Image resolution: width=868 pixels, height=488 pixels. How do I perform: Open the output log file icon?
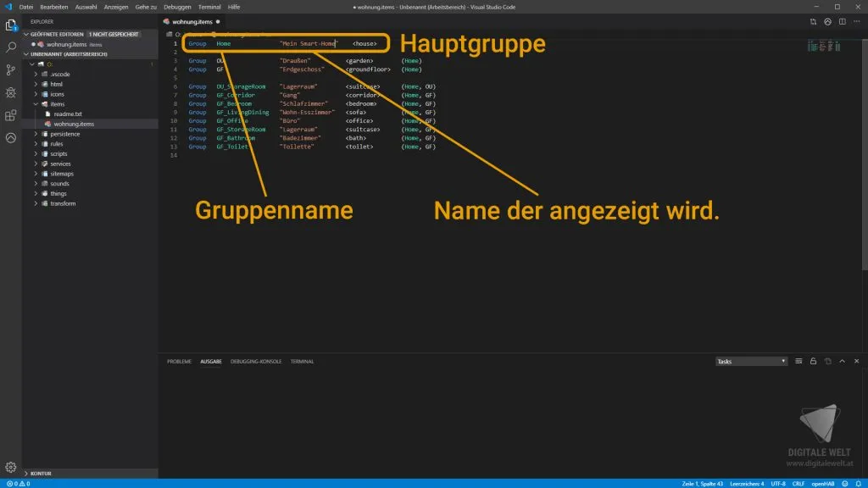point(827,361)
